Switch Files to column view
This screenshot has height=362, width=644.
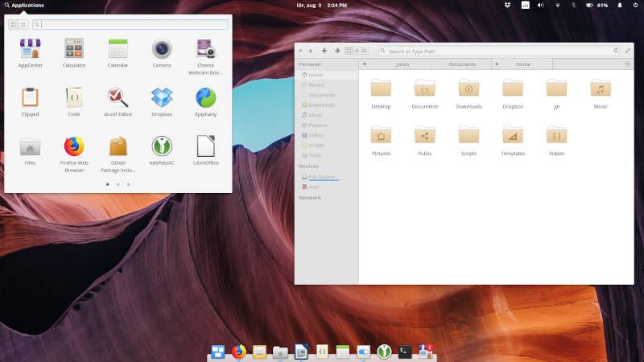coord(365,51)
